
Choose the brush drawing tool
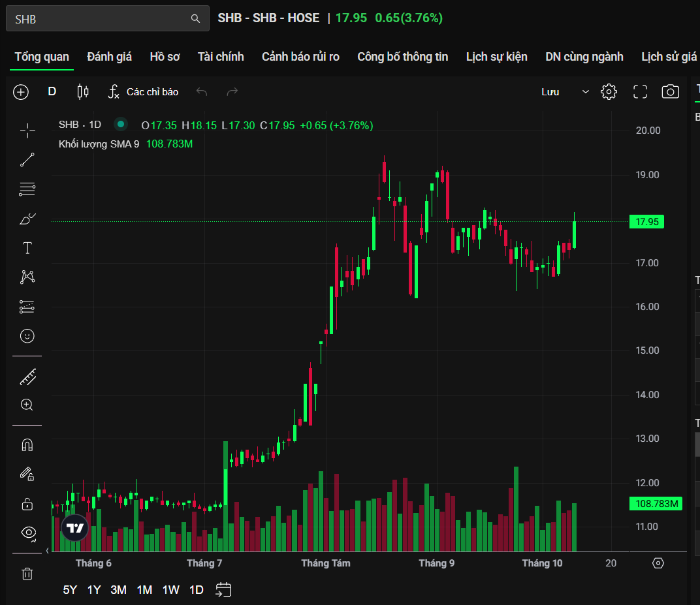27,219
